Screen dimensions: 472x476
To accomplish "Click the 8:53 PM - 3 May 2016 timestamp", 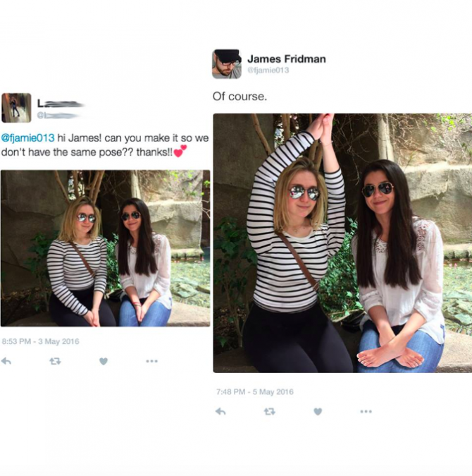I will (39, 341).
